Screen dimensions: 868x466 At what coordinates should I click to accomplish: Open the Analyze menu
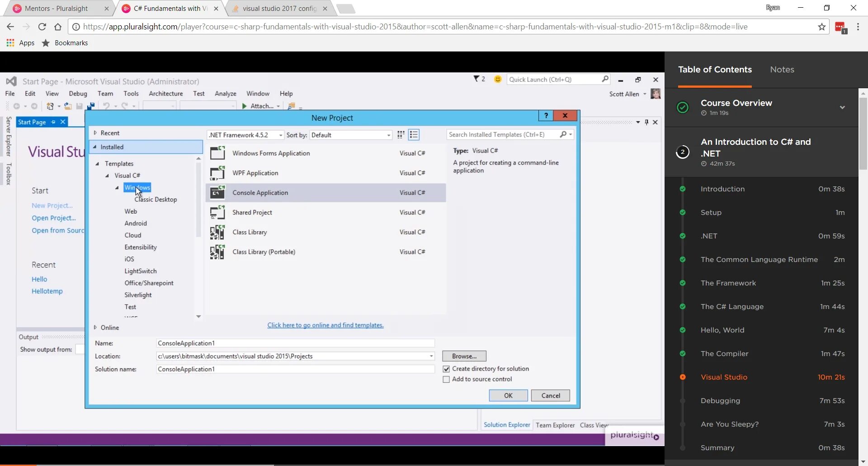point(226,94)
